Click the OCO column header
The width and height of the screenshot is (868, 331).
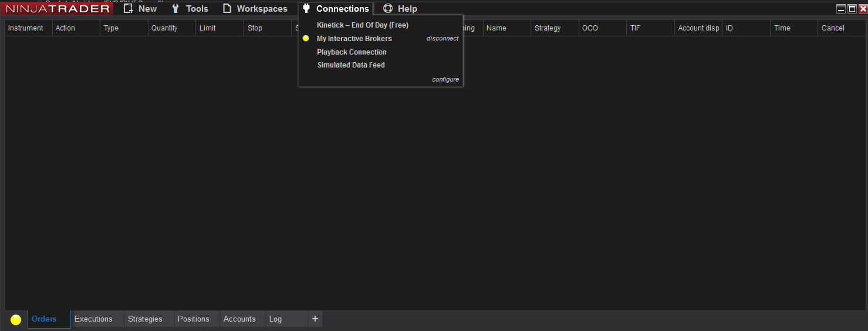tap(603, 28)
